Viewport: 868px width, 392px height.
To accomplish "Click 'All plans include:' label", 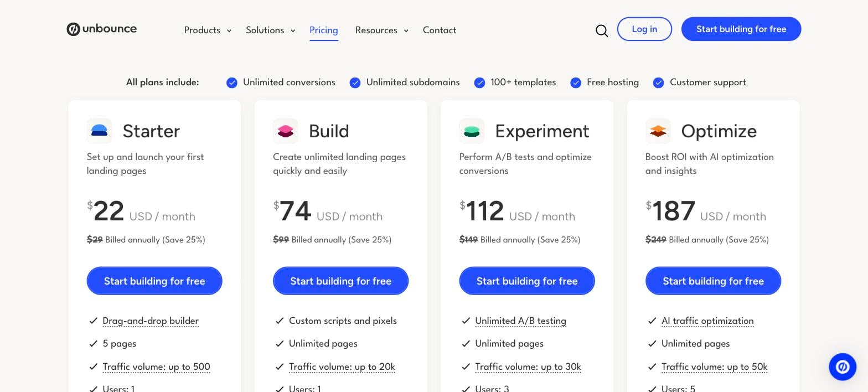I will coord(162,82).
